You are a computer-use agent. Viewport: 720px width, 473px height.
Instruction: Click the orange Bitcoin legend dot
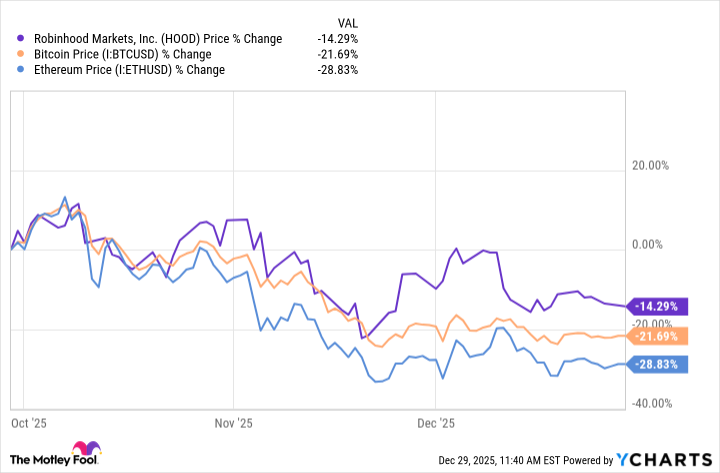23,54
